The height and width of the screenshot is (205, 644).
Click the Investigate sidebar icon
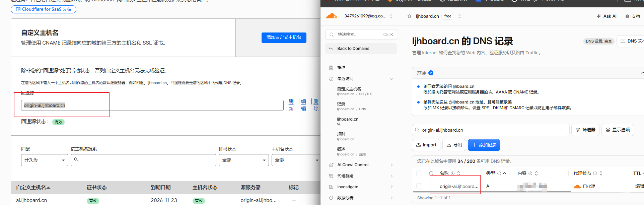[331, 187]
